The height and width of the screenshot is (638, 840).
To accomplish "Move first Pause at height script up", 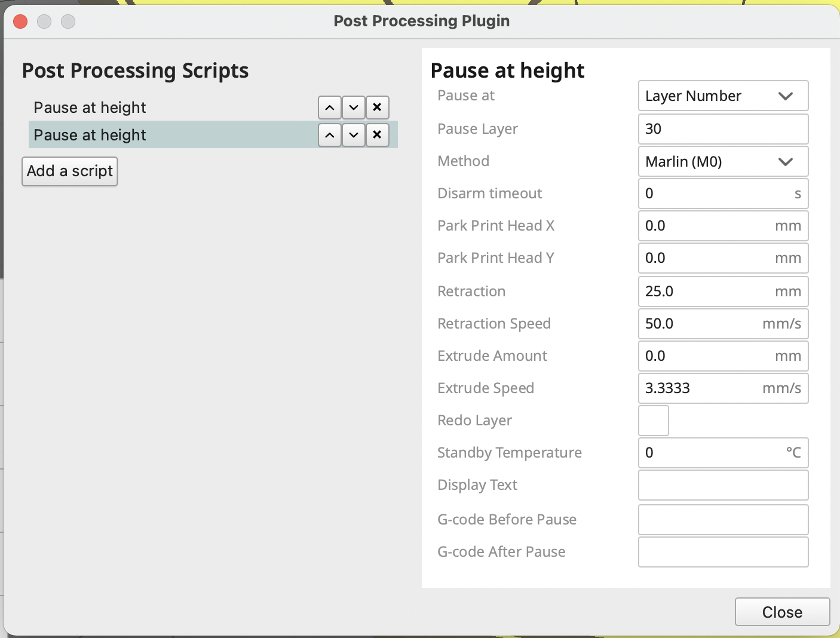I will coord(330,108).
